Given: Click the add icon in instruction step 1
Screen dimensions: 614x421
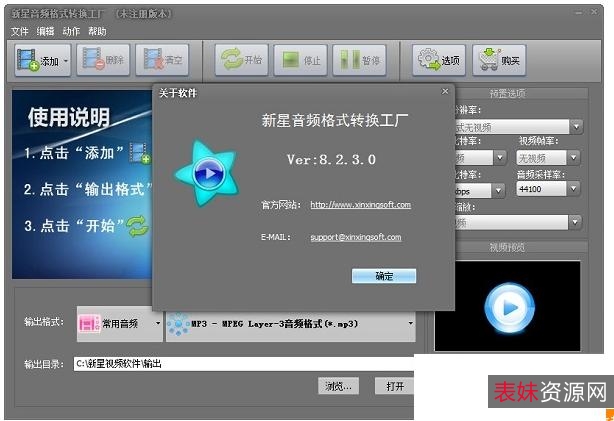Looking at the screenshot, I should point(140,153).
